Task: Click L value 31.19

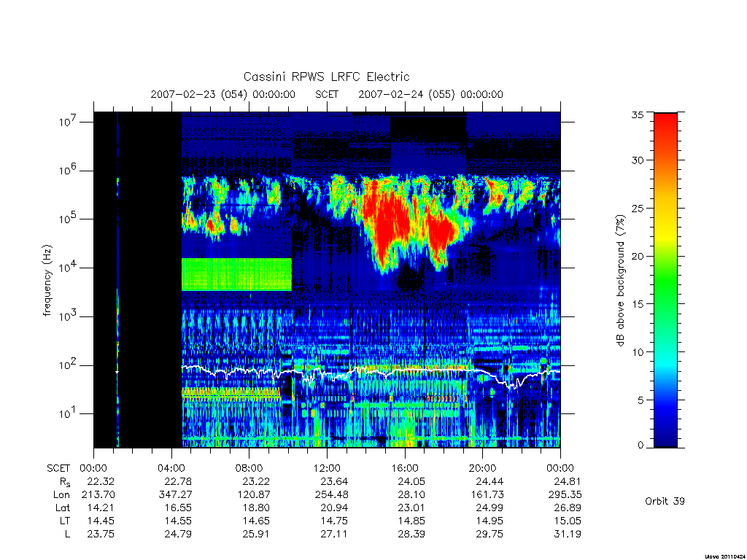Action: click(x=568, y=534)
